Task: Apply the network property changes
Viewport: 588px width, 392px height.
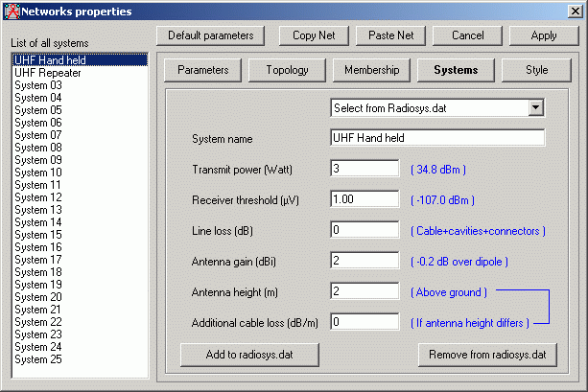Action: 544,35
